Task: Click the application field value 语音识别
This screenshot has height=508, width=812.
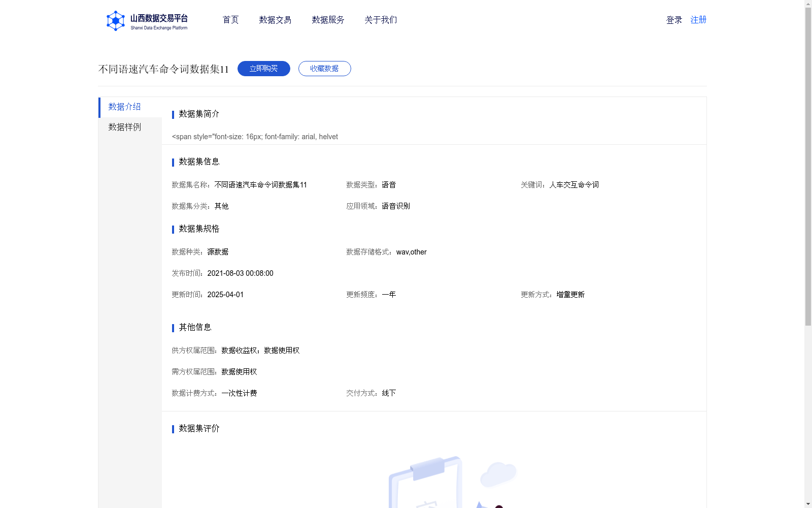Action: (x=396, y=206)
